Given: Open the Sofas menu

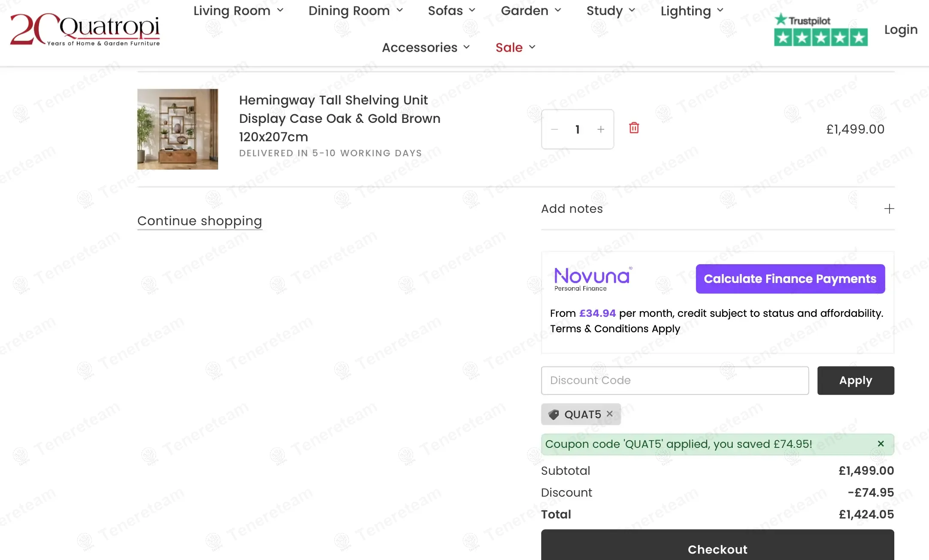Looking at the screenshot, I should (x=452, y=11).
